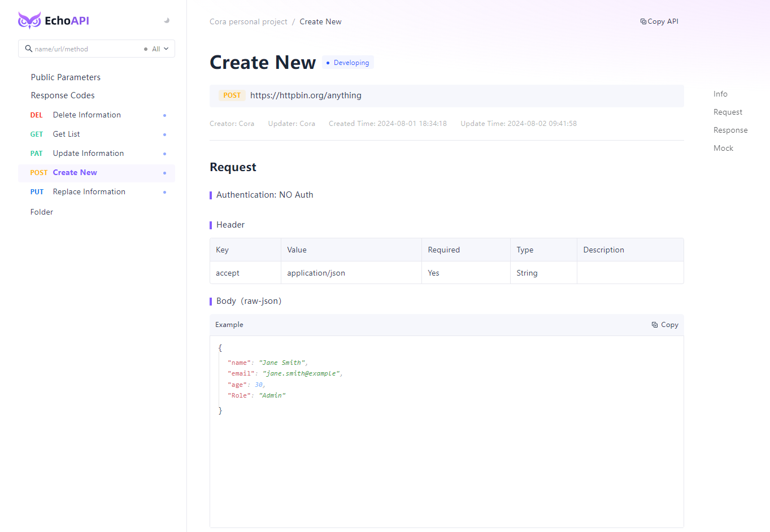The width and height of the screenshot is (770, 532).
Task: Jump to Info section
Action: (x=720, y=94)
